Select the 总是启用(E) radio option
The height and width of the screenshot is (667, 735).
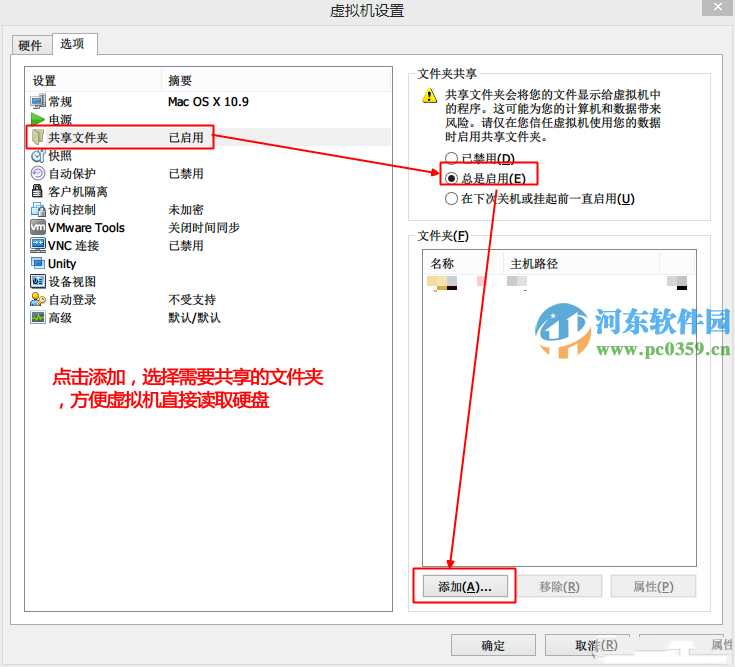(x=451, y=178)
